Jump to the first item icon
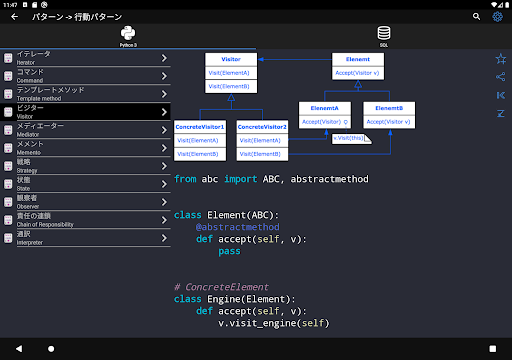The height and width of the screenshot is (360, 512). [501, 95]
